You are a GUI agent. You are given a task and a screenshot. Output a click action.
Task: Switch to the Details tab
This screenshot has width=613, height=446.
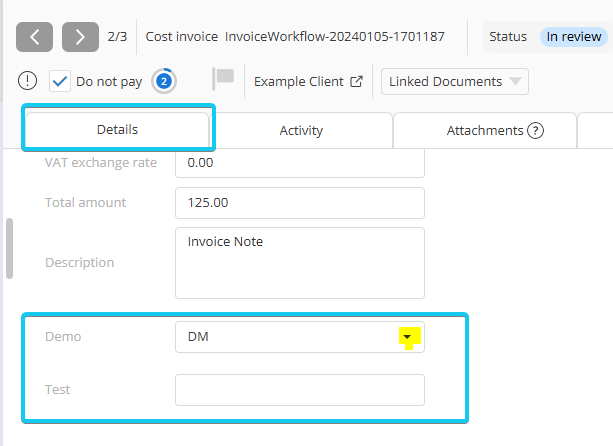pyautogui.click(x=117, y=129)
